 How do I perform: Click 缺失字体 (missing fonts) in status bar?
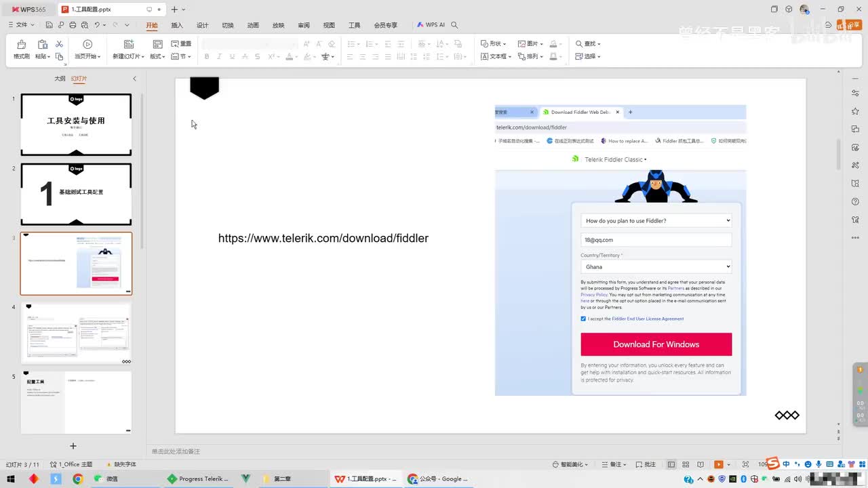[x=121, y=464]
